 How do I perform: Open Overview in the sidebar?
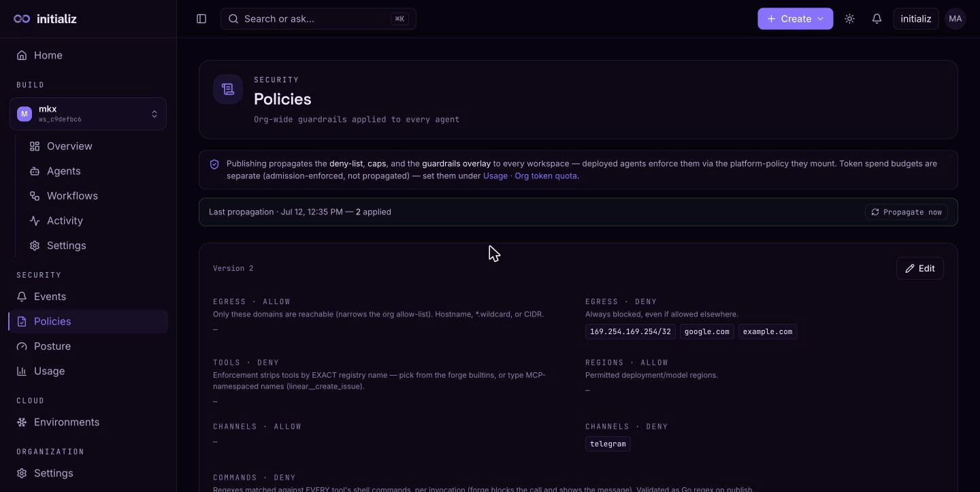click(95, 146)
